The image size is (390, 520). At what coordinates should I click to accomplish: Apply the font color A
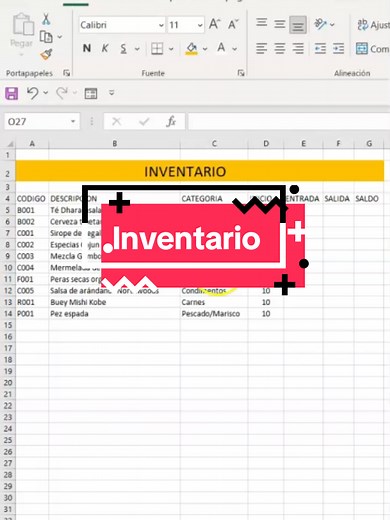click(x=221, y=48)
